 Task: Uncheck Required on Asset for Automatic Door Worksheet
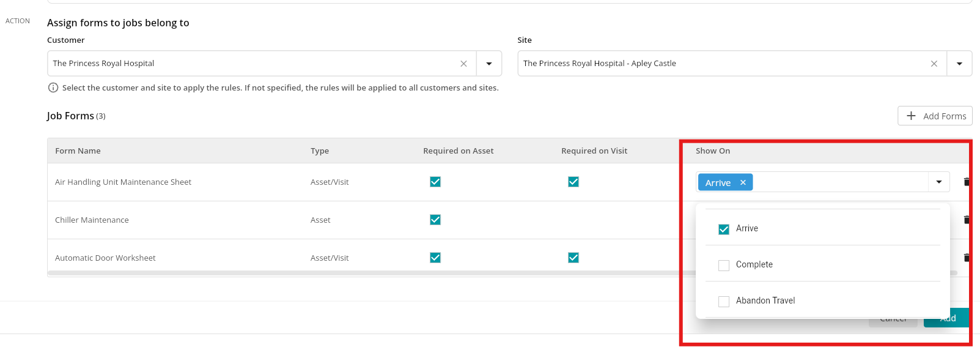(x=435, y=258)
